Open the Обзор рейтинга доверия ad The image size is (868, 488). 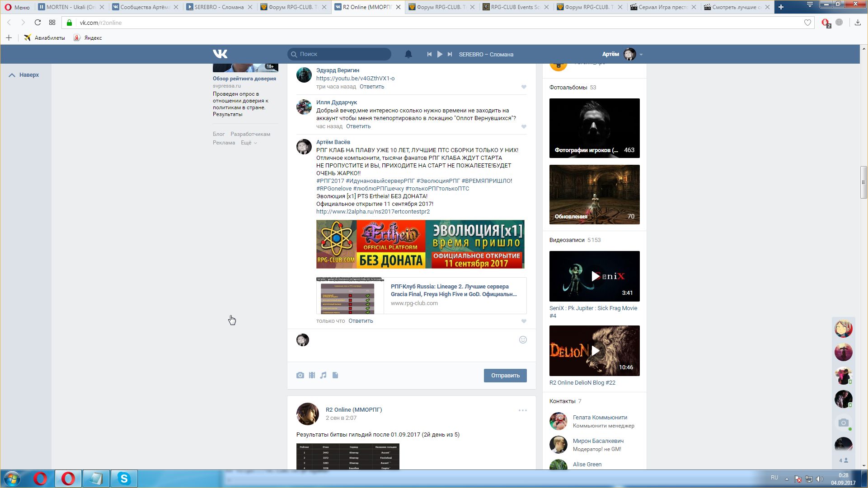244,79
